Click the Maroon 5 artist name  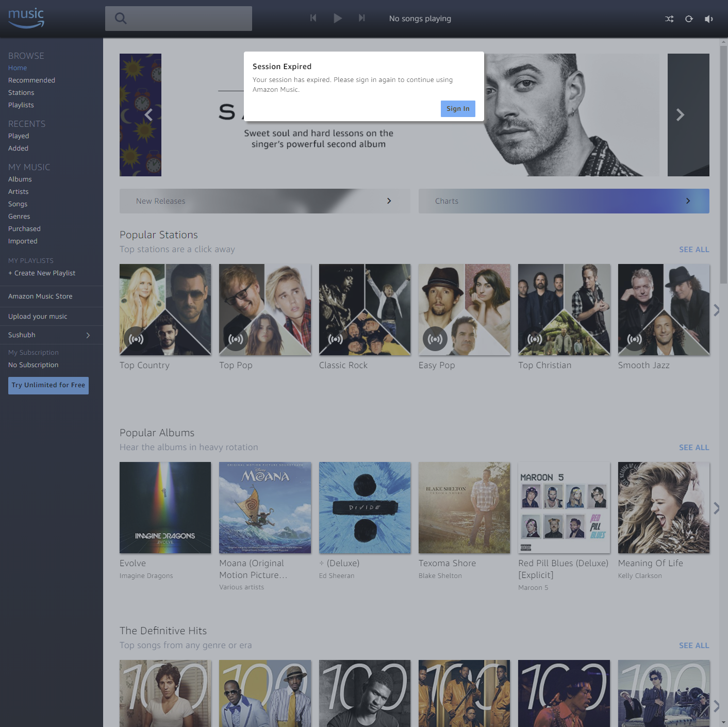533,588
